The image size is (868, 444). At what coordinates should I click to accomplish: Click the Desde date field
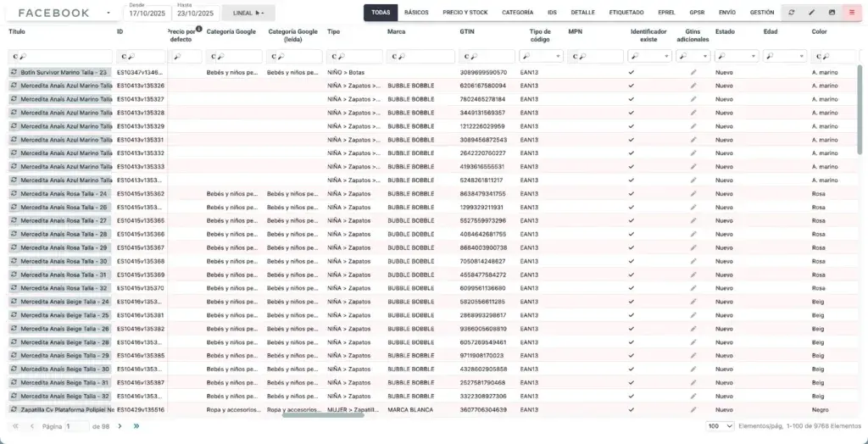tap(147, 13)
